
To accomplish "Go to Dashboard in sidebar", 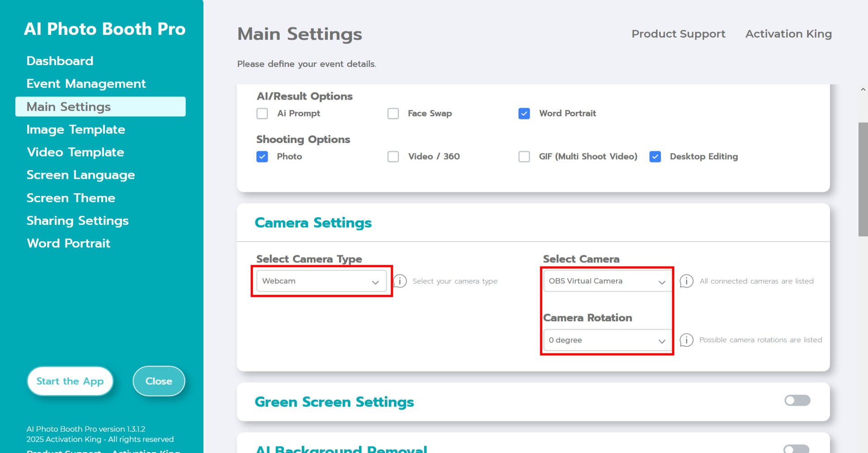I will click(x=60, y=61).
